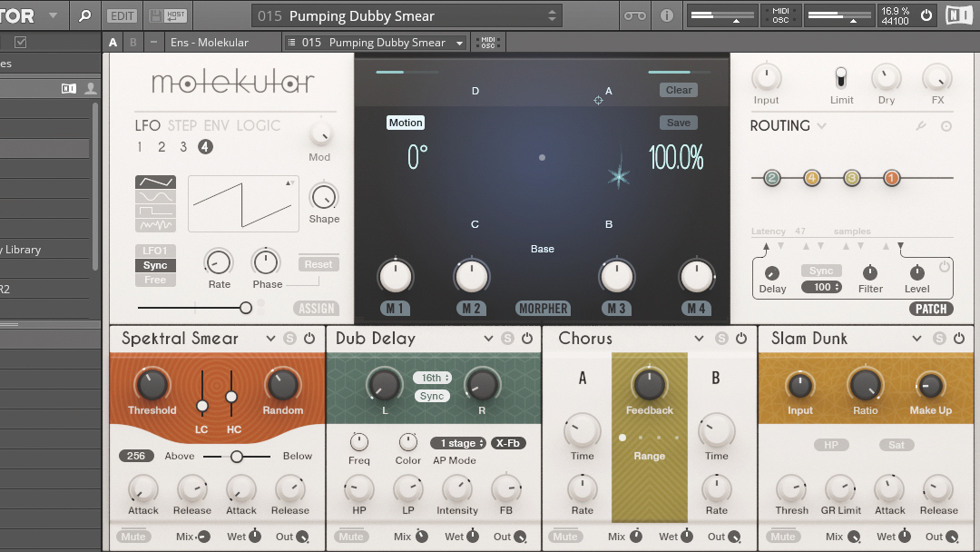Expand the Dub Delay effect selector

tap(489, 339)
